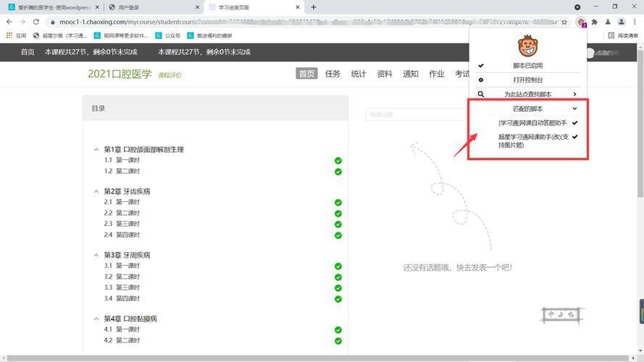Open the 超星尔雅 bookmark
The height and width of the screenshot is (362, 644).
[x=60, y=35]
